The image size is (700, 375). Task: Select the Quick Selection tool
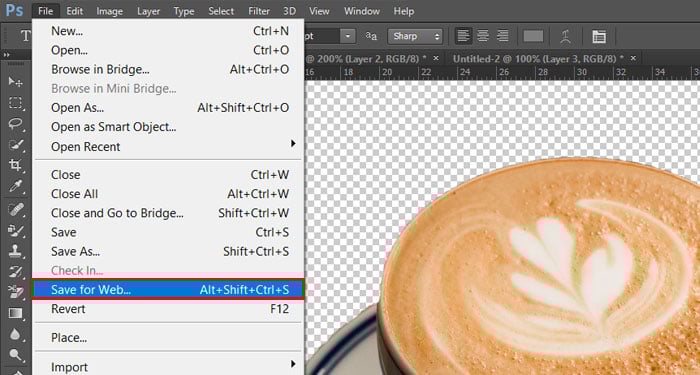(x=16, y=144)
